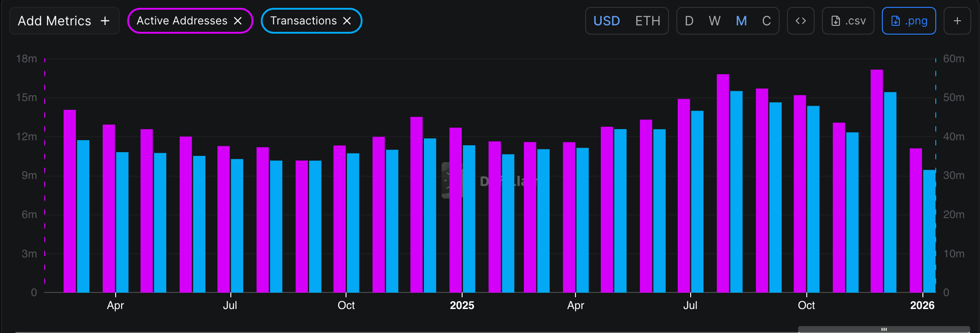Remove the Transactions metric chip
The image size is (980, 333).
(x=347, y=21)
